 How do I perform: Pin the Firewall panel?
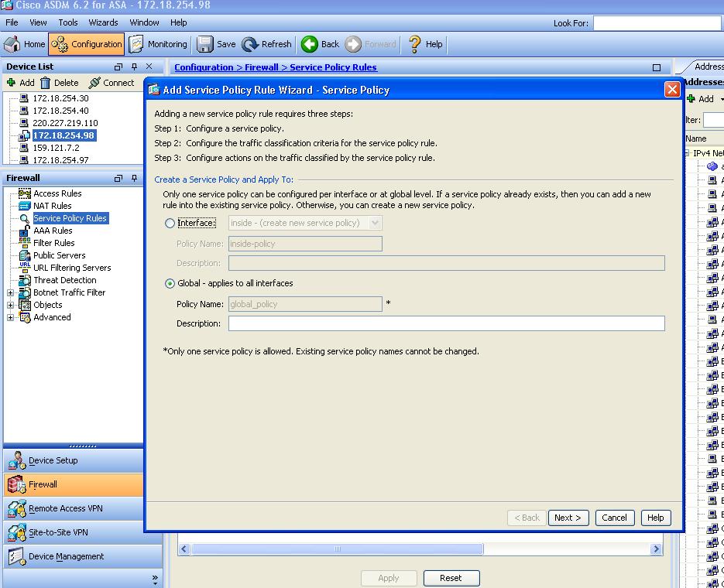[x=135, y=178]
